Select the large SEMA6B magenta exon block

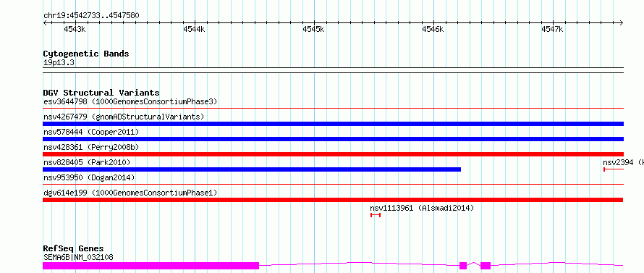[151, 266]
